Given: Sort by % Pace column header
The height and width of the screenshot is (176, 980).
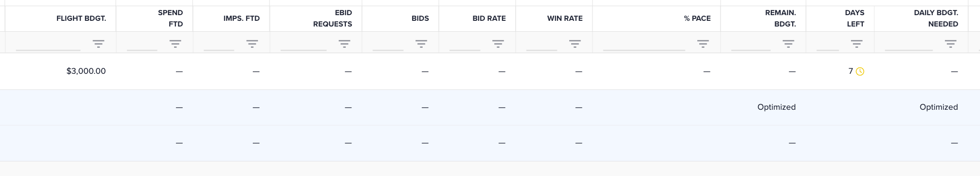Looking at the screenshot, I should point(697,18).
